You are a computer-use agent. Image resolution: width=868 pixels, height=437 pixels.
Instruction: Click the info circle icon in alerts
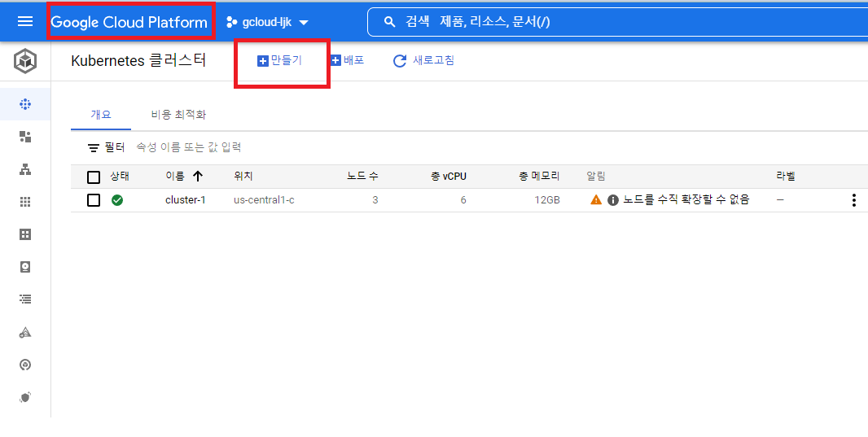click(x=613, y=200)
